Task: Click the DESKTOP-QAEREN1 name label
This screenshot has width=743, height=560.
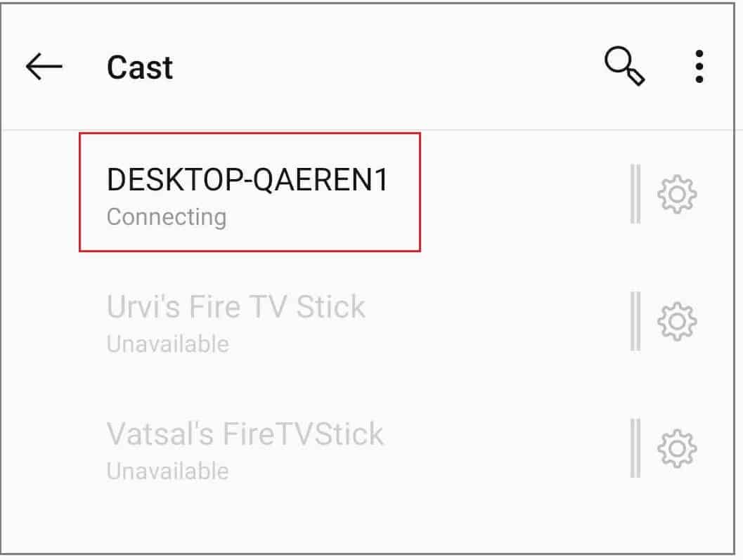Action: 247,180
